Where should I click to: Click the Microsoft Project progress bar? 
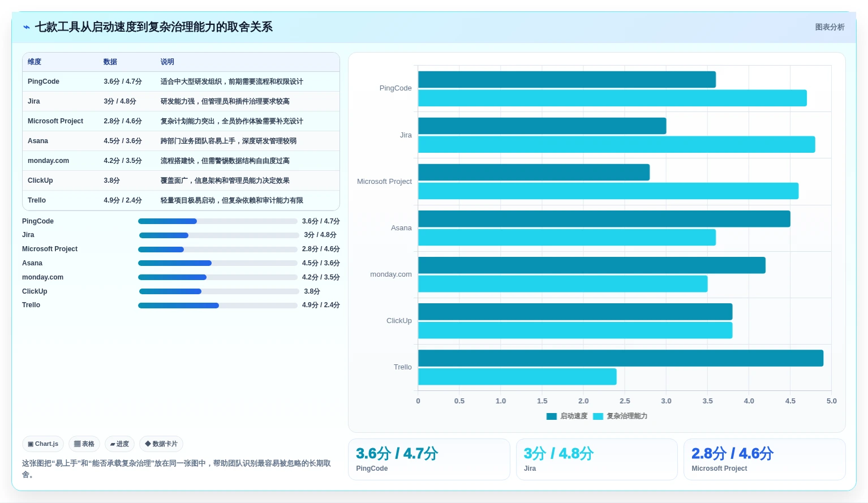[x=218, y=250]
